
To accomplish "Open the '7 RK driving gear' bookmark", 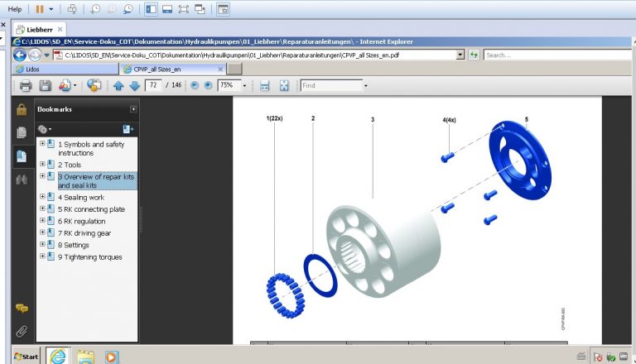I will (84, 233).
